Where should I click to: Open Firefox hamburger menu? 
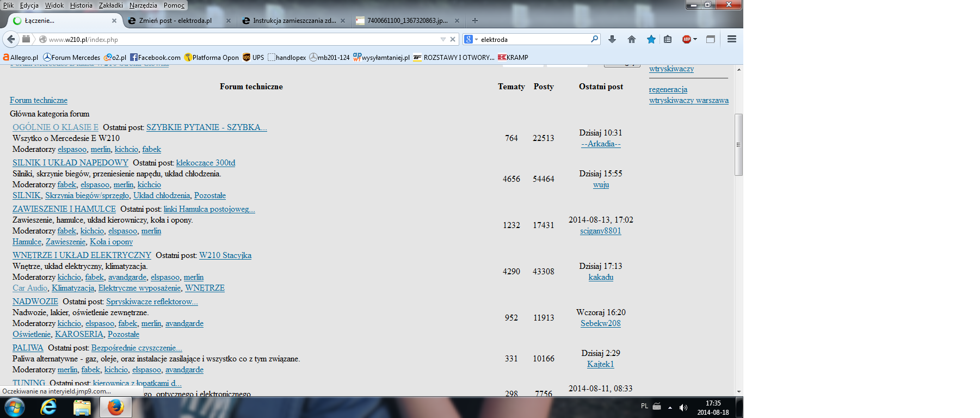click(732, 39)
